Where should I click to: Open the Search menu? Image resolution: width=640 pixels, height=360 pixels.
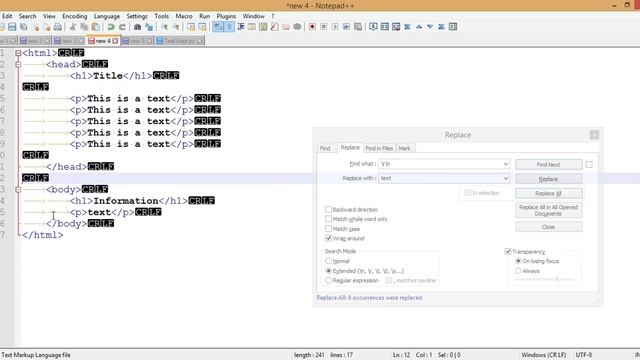[x=27, y=16]
